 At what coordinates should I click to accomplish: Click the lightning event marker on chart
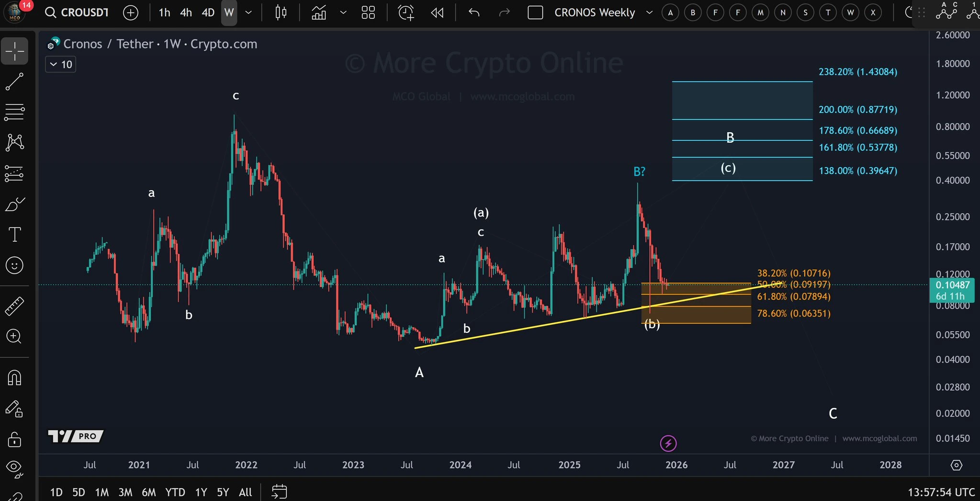tap(668, 444)
